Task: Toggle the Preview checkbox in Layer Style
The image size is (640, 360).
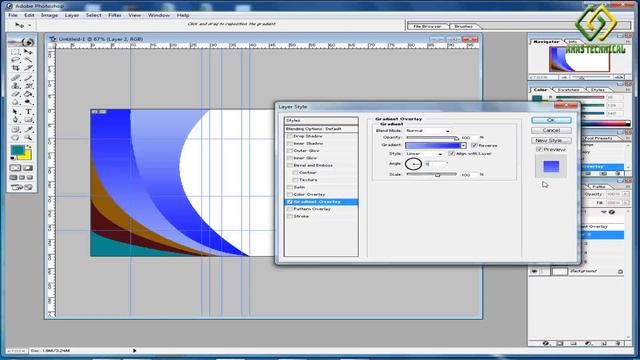Action: click(539, 149)
